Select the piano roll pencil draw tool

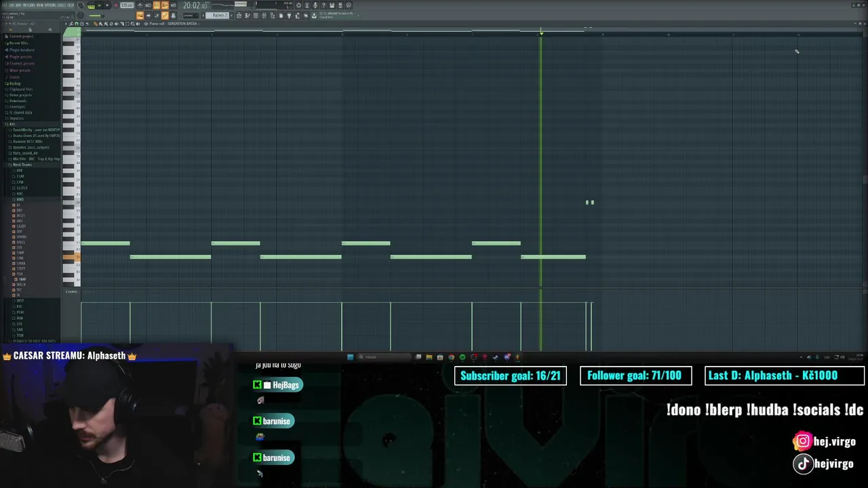[x=96, y=24]
